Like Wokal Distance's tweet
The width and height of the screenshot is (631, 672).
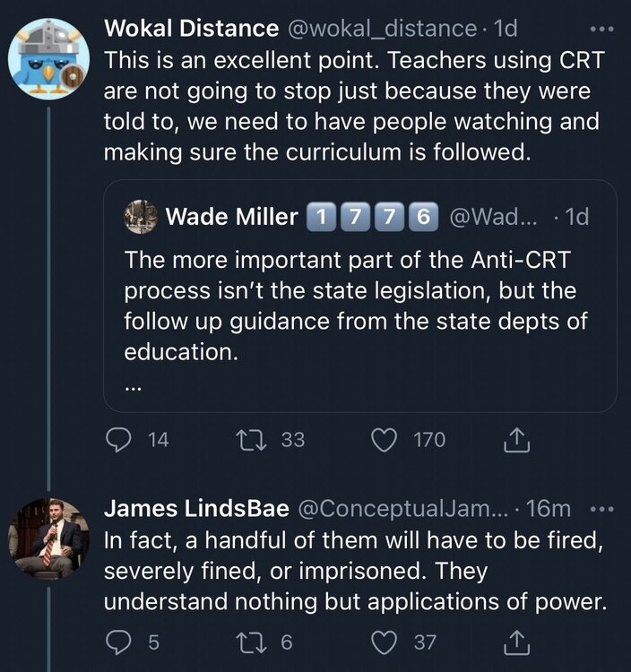point(386,440)
